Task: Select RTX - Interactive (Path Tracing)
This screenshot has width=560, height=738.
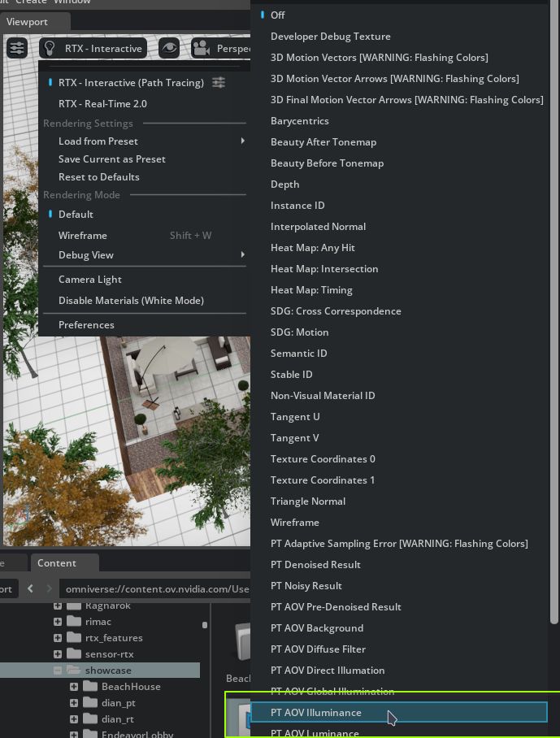Action: pyautogui.click(x=131, y=83)
